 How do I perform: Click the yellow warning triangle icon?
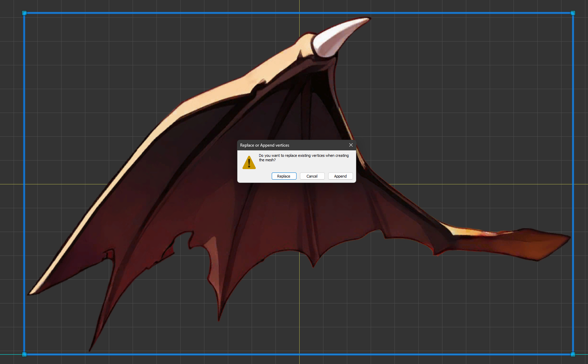click(x=249, y=163)
